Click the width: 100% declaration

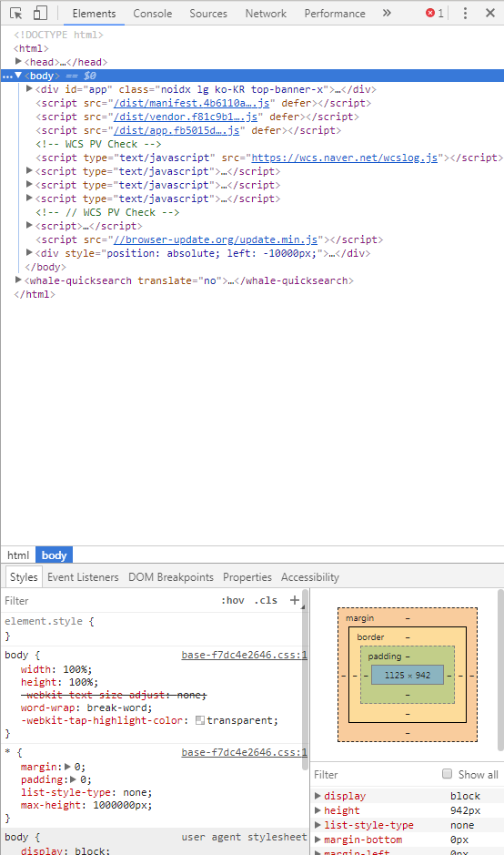click(x=56, y=669)
